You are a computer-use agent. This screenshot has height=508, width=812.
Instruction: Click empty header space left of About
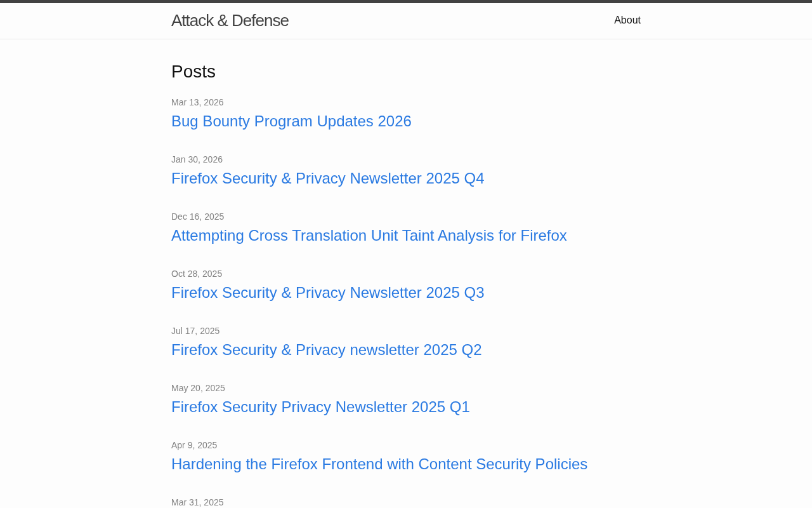click(444, 20)
